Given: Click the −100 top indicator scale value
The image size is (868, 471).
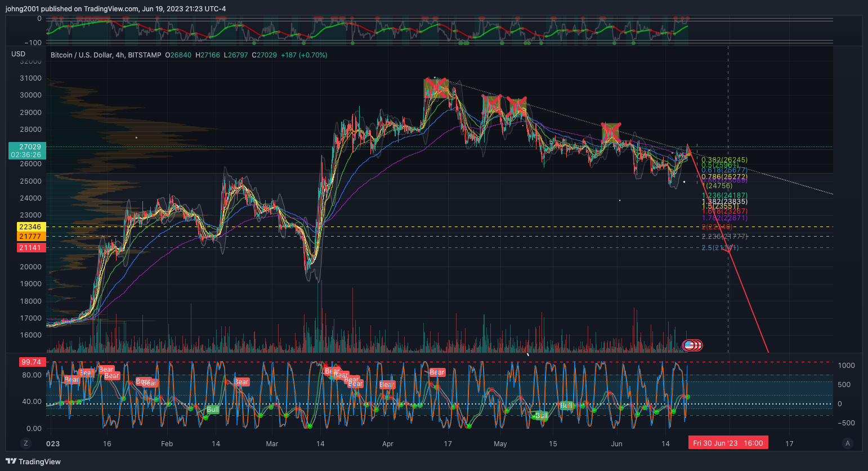Looking at the screenshot, I should pyautogui.click(x=33, y=43).
